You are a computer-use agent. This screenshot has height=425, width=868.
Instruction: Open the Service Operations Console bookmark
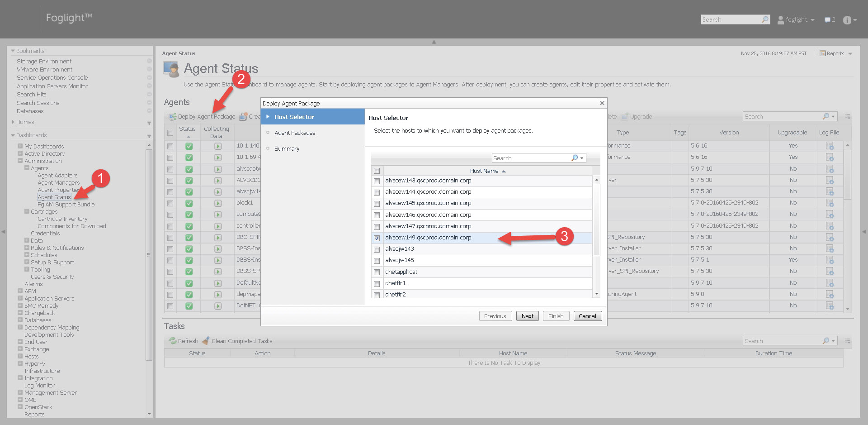(52, 78)
